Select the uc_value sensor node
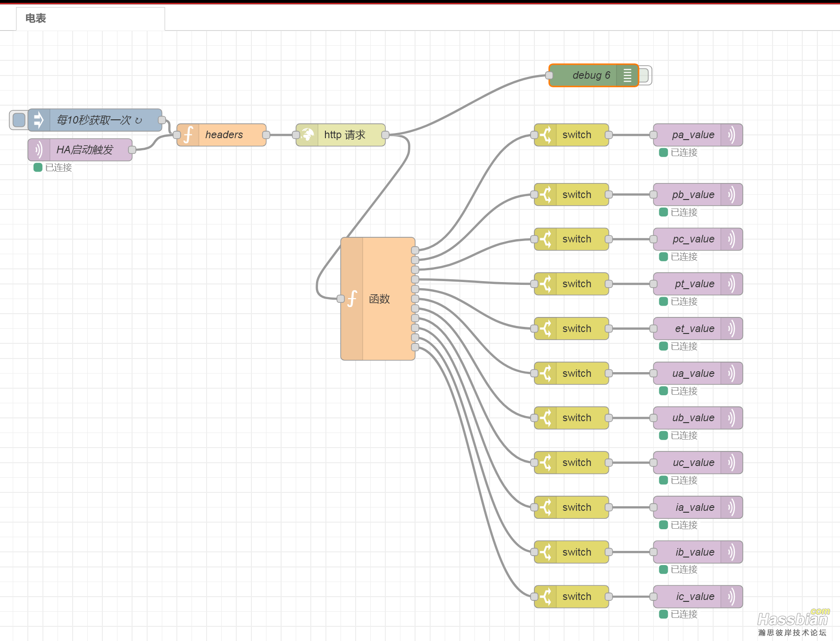The width and height of the screenshot is (840, 641). coord(698,463)
